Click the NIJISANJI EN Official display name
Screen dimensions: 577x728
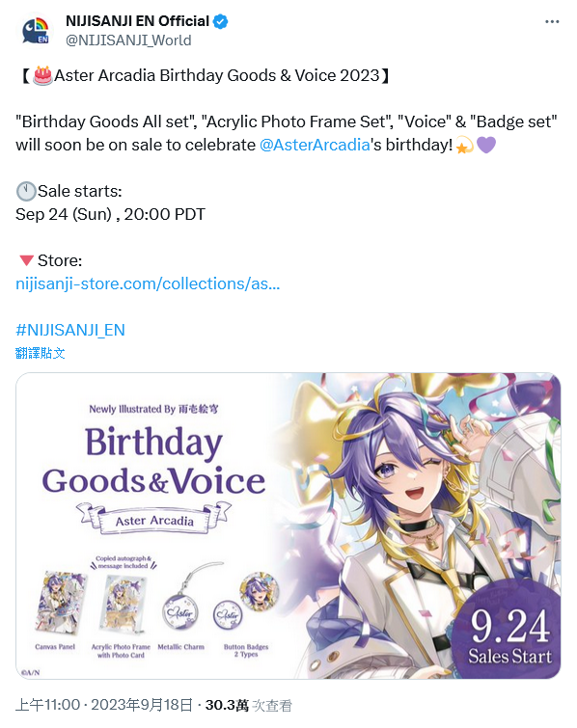[138, 21]
